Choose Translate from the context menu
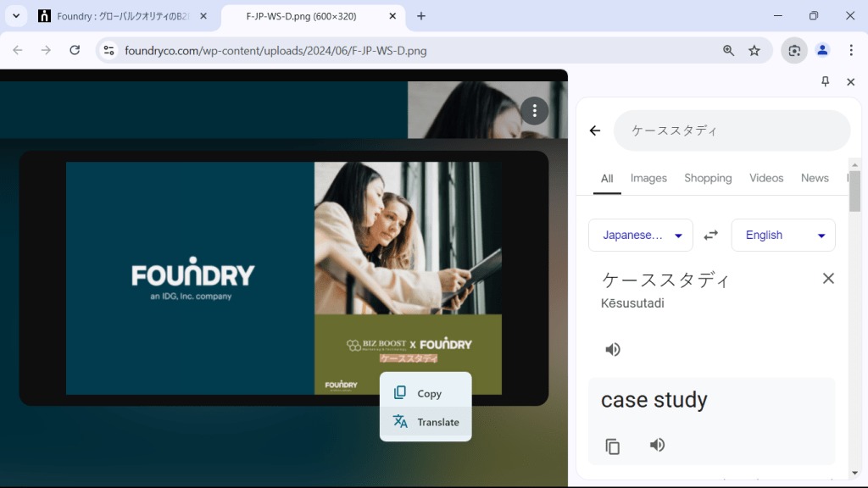This screenshot has height=488, width=868. [437, 421]
